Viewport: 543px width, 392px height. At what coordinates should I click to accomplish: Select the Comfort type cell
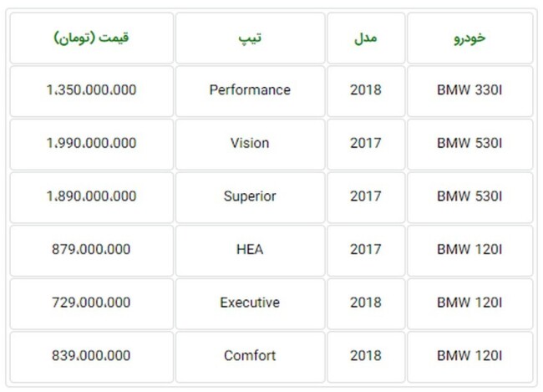tap(250, 357)
